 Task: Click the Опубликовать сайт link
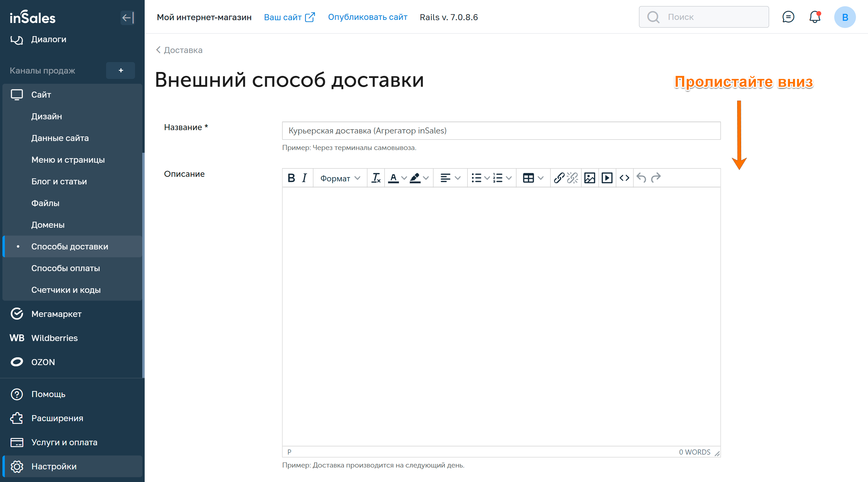pos(367,17)
